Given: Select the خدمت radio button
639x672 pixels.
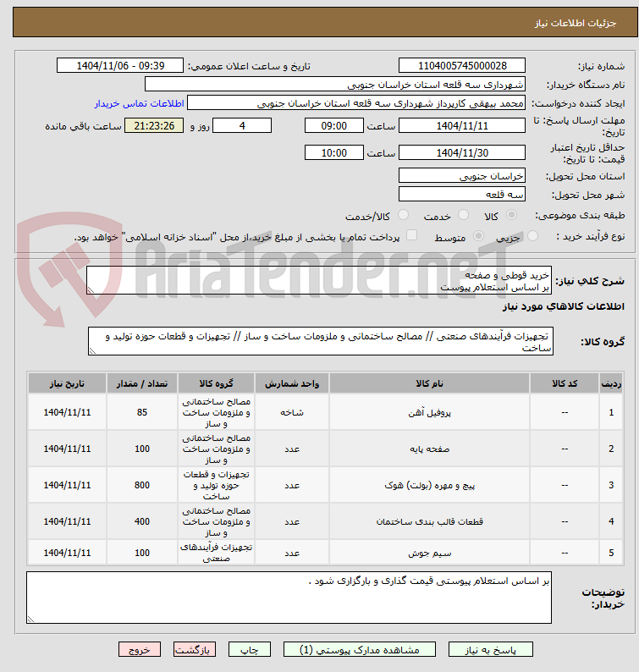Looking at the screenshot, I should tap(463, 215).
